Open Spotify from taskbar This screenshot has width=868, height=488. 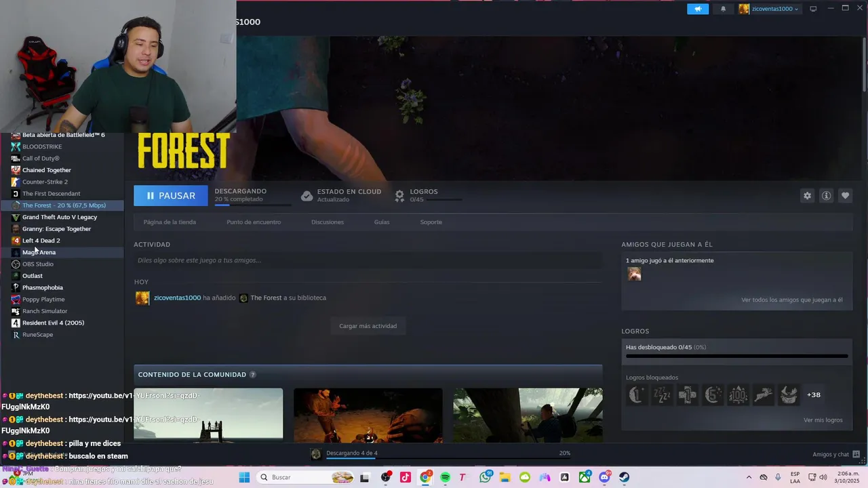tap(446, 477)
